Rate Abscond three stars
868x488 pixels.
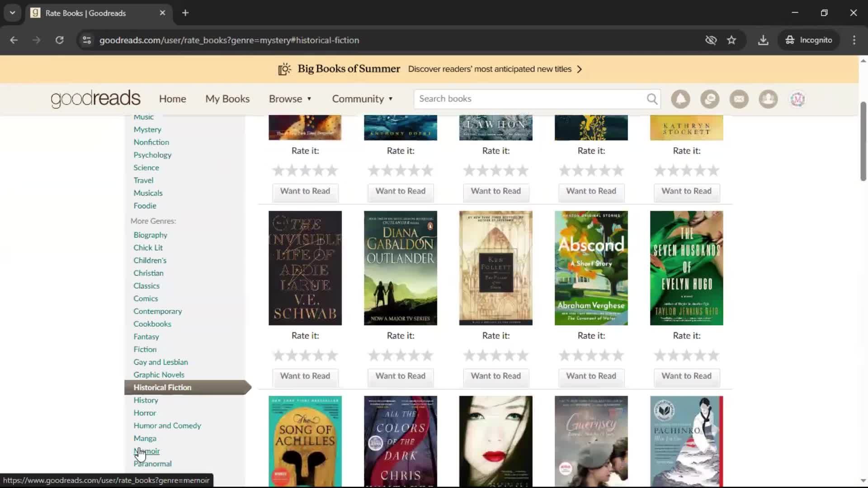(591, 356)
